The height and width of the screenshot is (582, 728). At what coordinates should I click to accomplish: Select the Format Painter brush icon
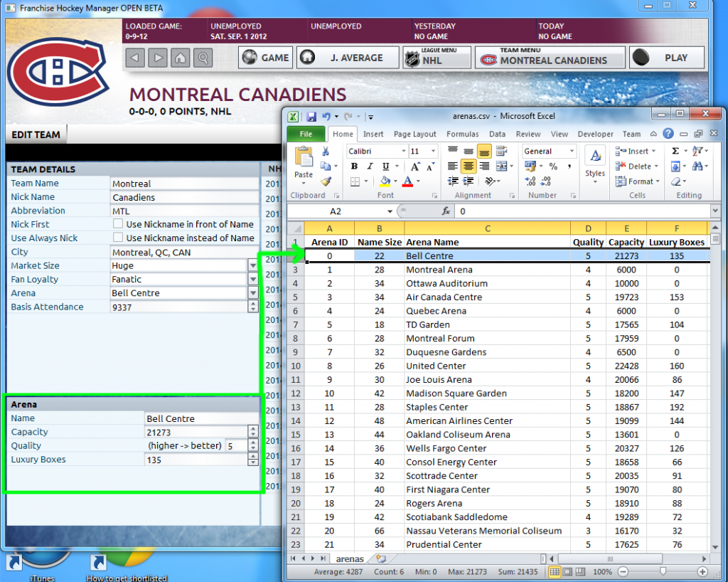326,181
